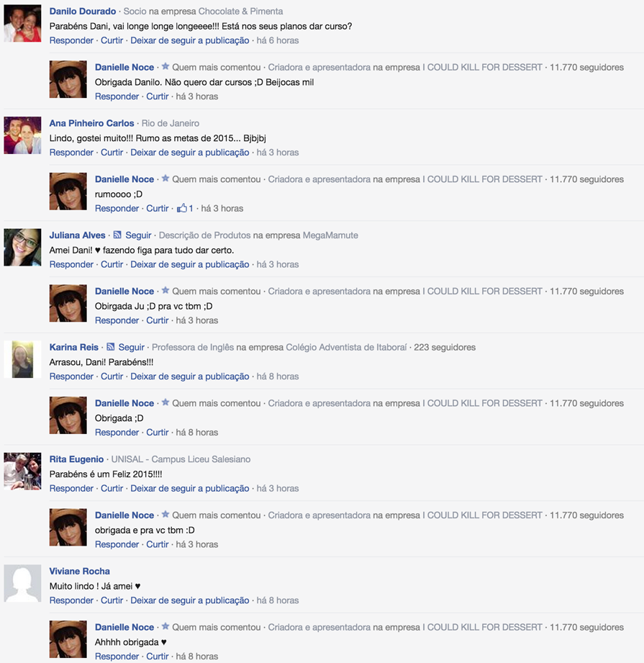Click the follow feed icon next to Karina Reis
The image size is (644, 663).
point(111,347)
